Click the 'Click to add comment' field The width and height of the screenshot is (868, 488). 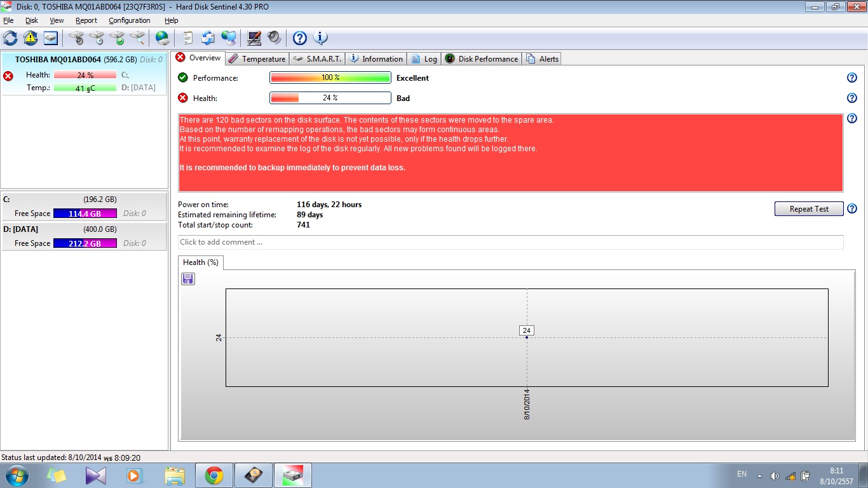point(511,242)
